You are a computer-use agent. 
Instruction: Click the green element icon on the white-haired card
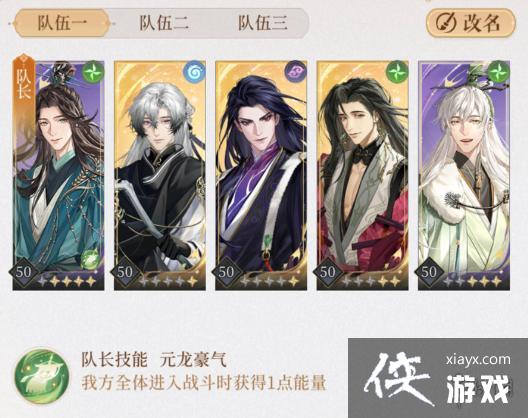[498, 73]
